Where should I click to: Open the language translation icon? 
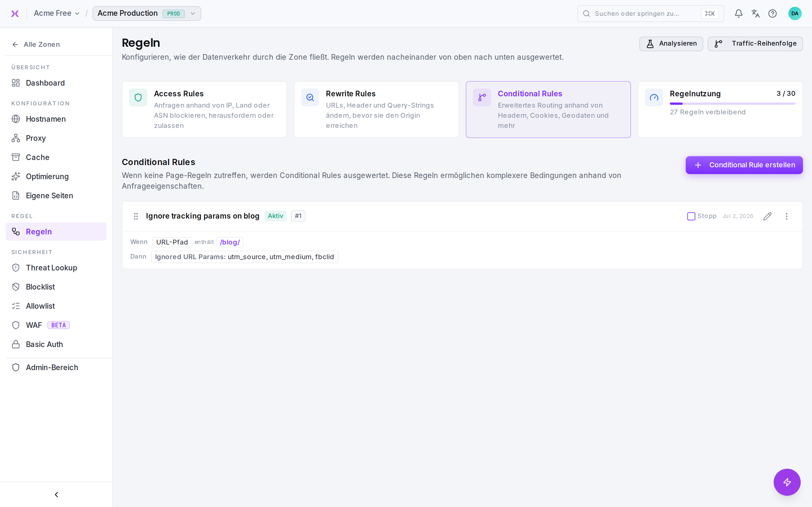pyautogui.click(x=755, y=14)
